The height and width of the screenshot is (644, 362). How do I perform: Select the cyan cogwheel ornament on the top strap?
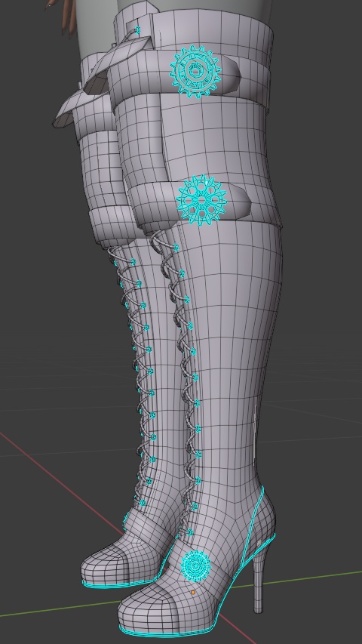(x=195, y=72)
